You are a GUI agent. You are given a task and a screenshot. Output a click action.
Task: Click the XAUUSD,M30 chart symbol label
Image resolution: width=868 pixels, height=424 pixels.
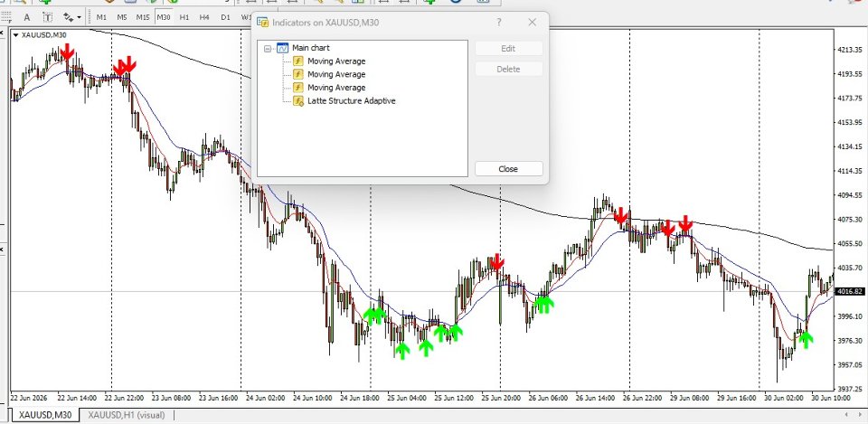tap(43, 35)
